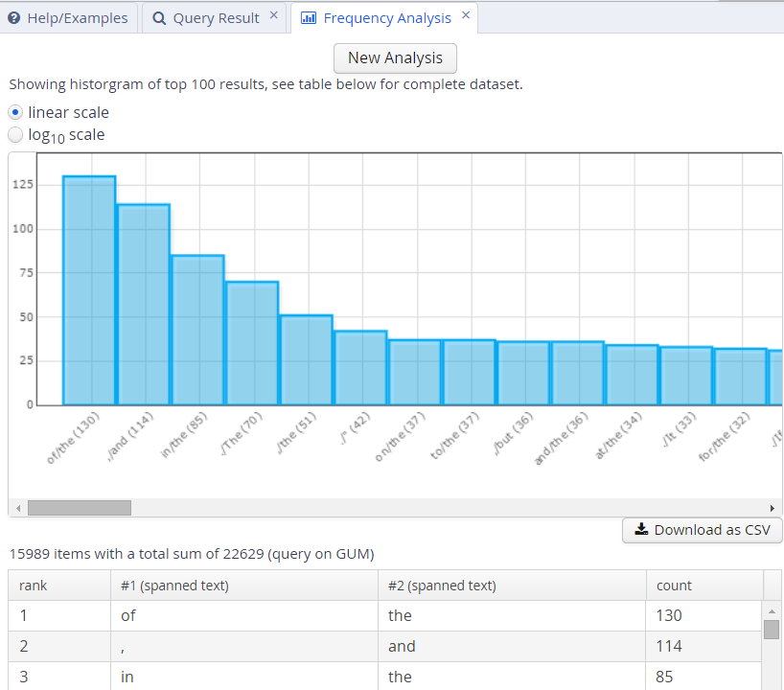
Task: Click the rank column header
Action: pyautogui.click(x=33, y=586)
